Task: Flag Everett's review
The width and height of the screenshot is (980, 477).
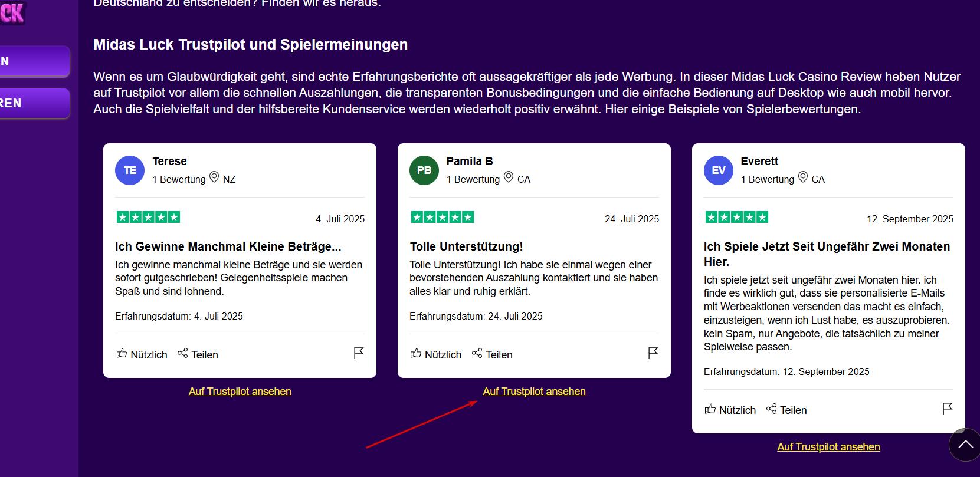Action: pos(948,408)
